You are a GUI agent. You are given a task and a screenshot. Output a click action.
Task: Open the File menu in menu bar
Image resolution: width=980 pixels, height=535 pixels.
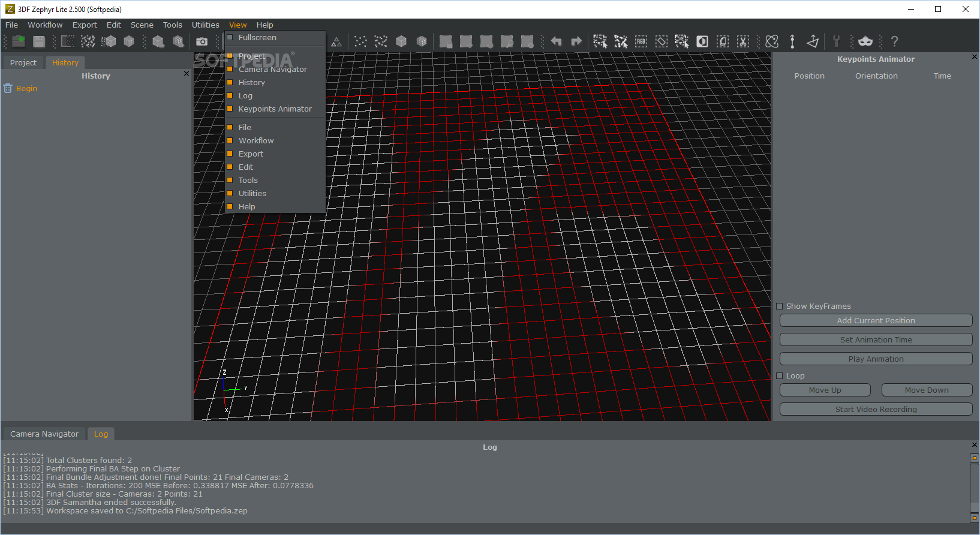tap(11, 25)
